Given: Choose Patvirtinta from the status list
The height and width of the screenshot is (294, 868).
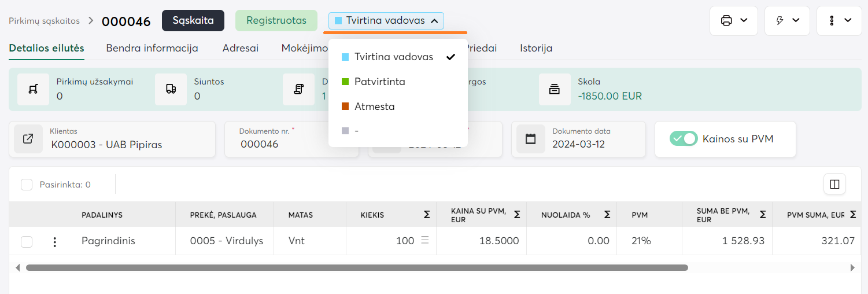Looking at the screenshot, I should (x=379, y=82).
